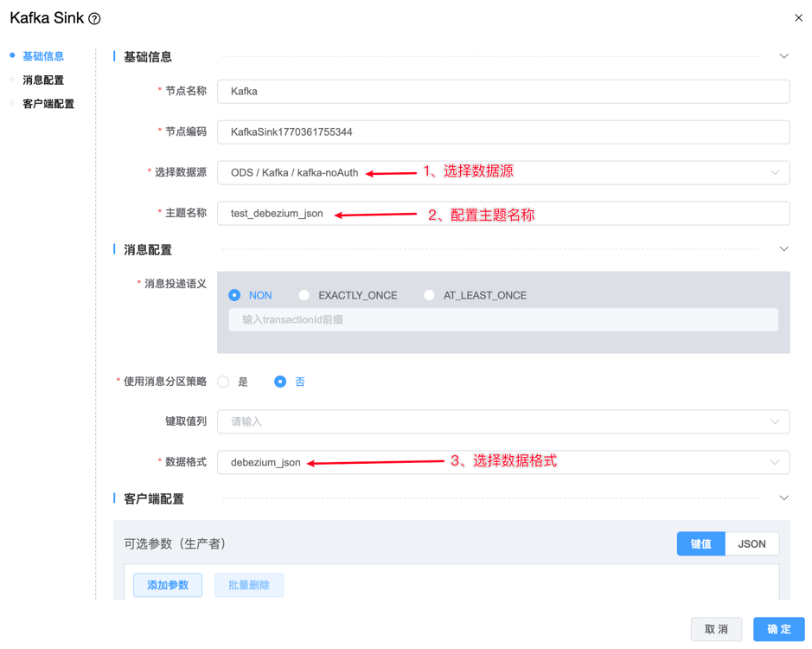Open the 数据格式 debezium_json dropdown
This screenshot has width=812, height=649.
click(774, 462)
